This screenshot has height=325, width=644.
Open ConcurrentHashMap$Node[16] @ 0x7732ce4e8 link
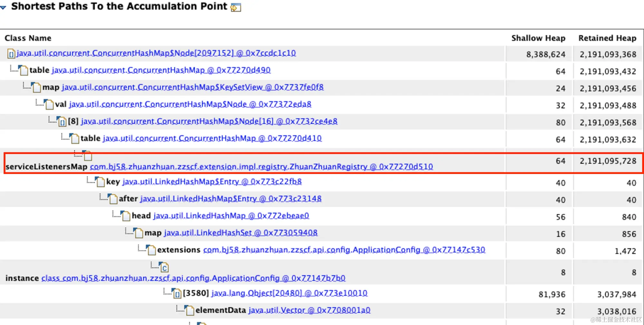[x=209, y=121]
